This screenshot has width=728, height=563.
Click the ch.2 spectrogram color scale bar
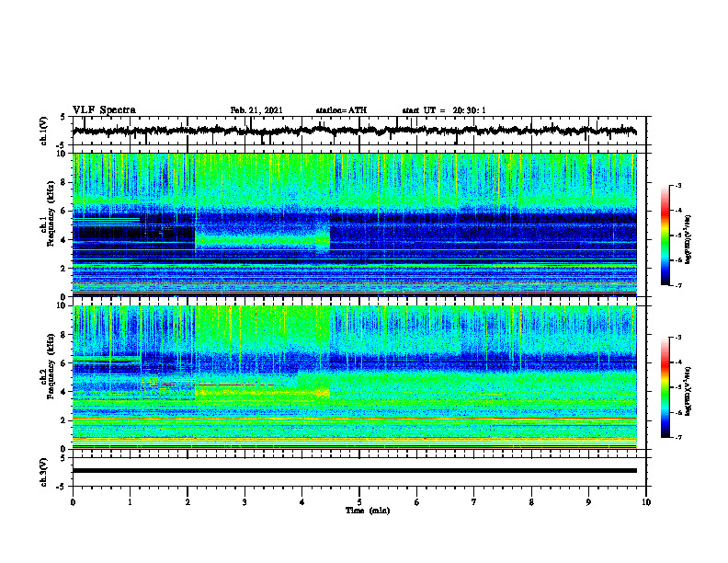(665, 387)
